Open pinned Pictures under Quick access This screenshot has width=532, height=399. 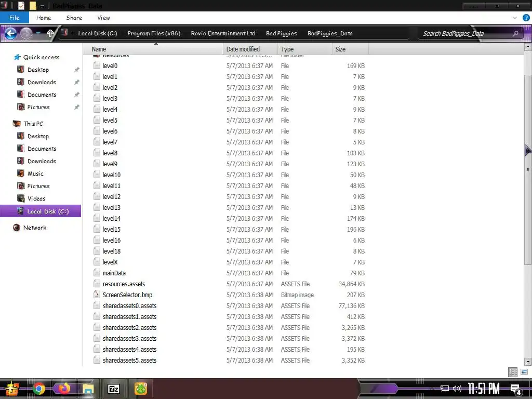(38, 107)
